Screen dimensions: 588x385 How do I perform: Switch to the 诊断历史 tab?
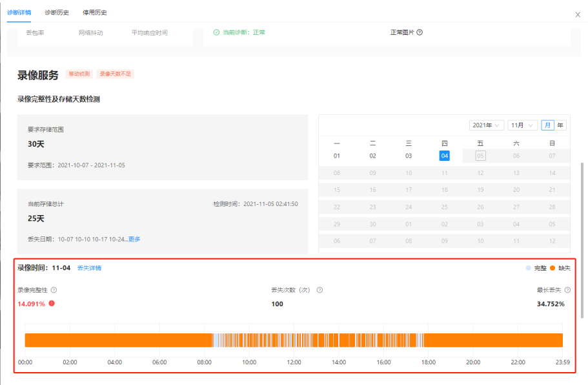(57, 12)
